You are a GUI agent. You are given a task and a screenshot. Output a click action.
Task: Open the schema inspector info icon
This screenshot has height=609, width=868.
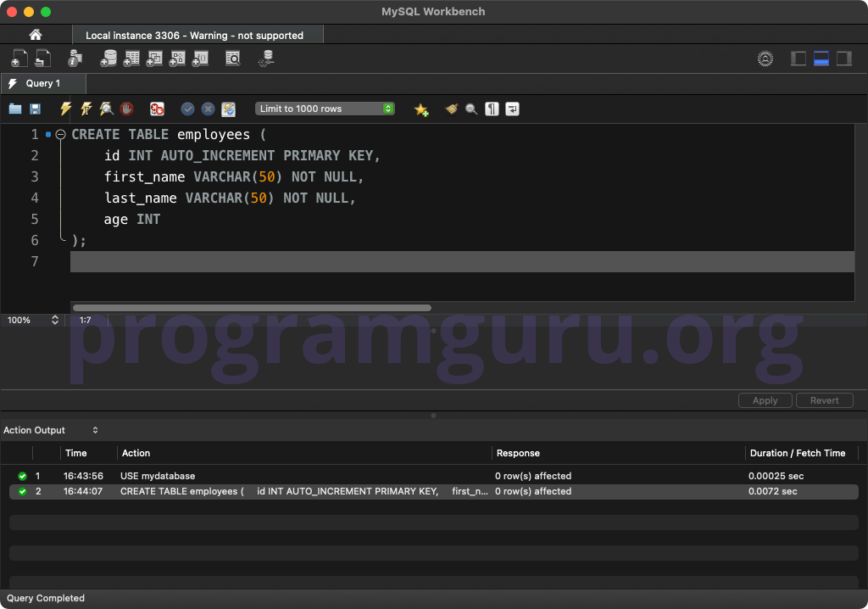pyautogui.click(x=75, y=59)
